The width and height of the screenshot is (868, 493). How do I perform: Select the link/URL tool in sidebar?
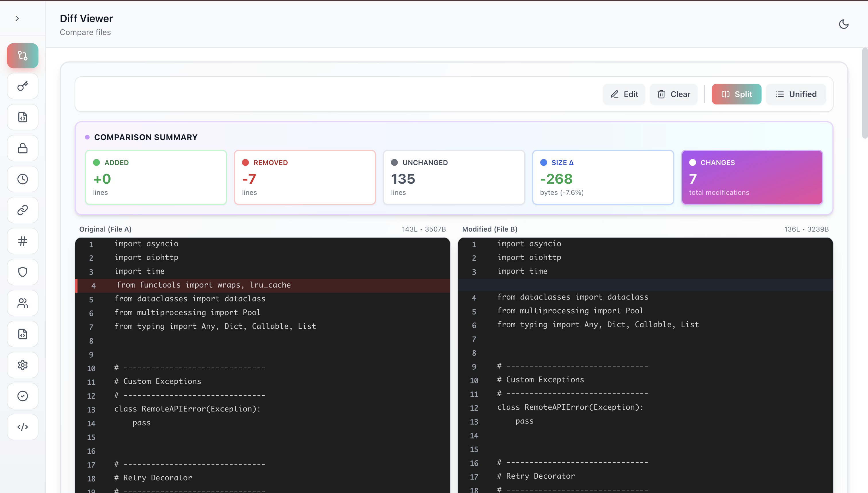pos(22,210)
